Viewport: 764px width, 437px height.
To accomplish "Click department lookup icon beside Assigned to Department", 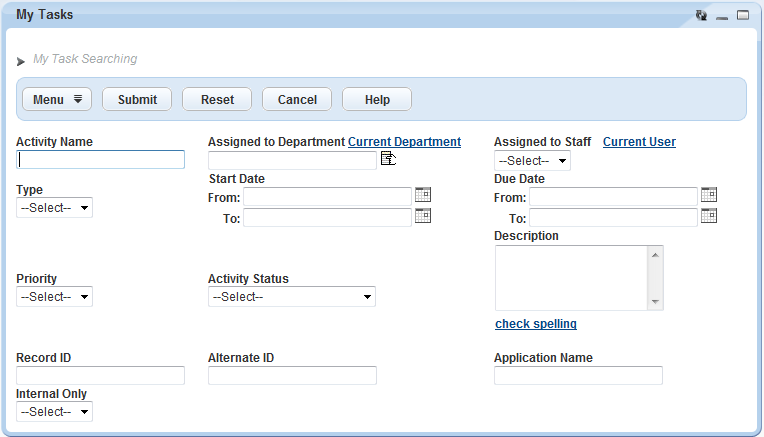I will 388,160.
